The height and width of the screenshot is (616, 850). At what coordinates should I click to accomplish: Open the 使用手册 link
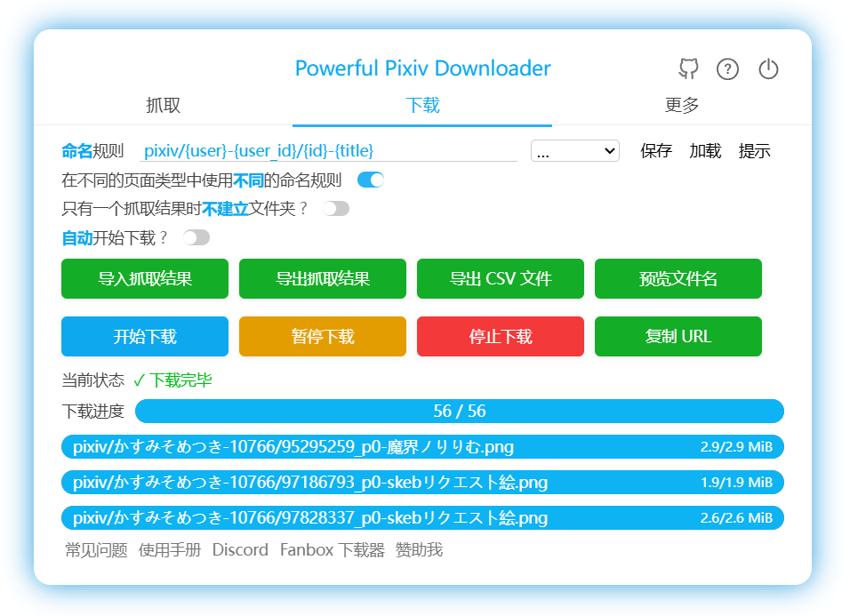pyautogui.click(x=170, y=550)
